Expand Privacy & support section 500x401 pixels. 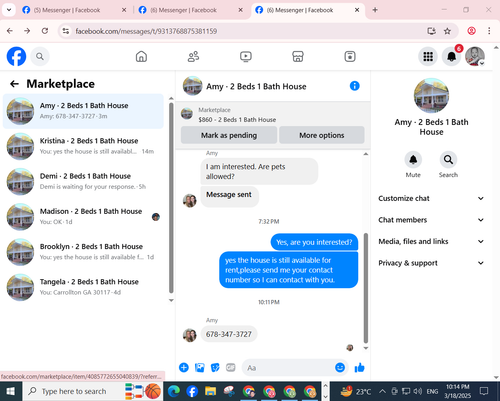[431, 263]
